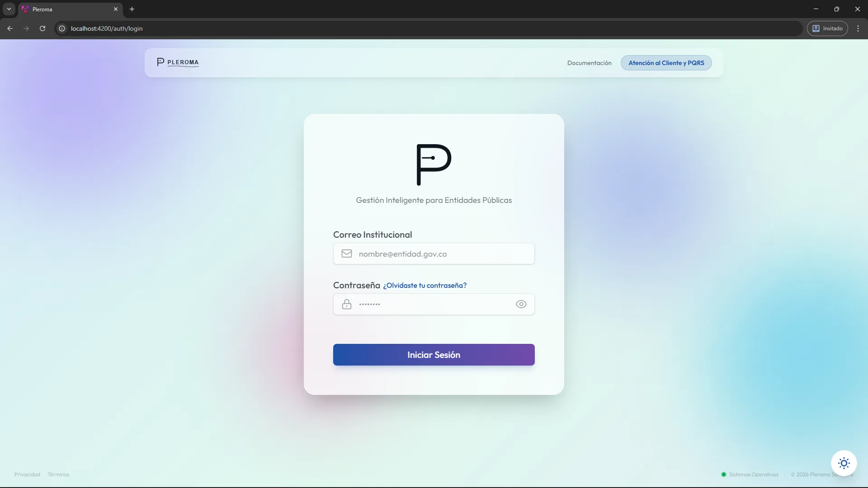
Task: Click the envelope icon in email field
Action: 347,253
